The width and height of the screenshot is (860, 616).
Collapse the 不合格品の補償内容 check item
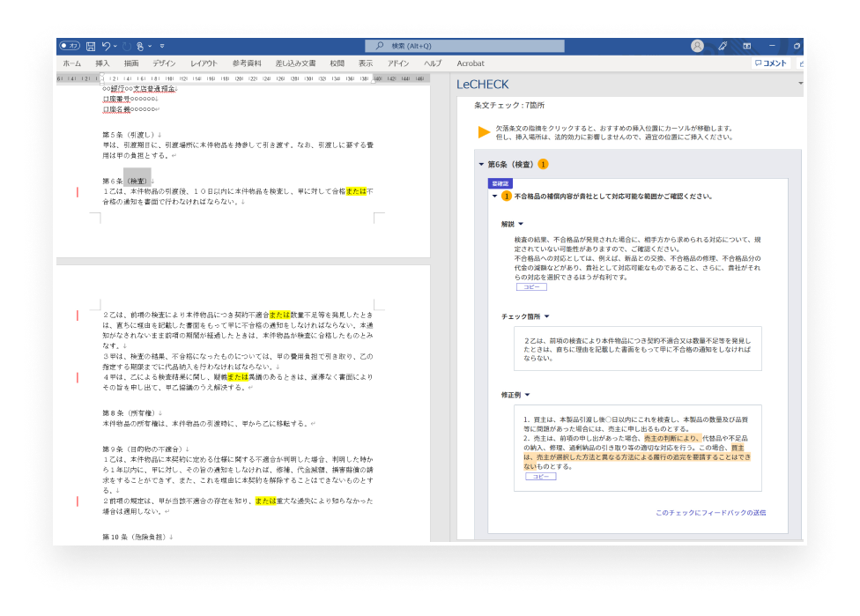[x=494, y=197]
